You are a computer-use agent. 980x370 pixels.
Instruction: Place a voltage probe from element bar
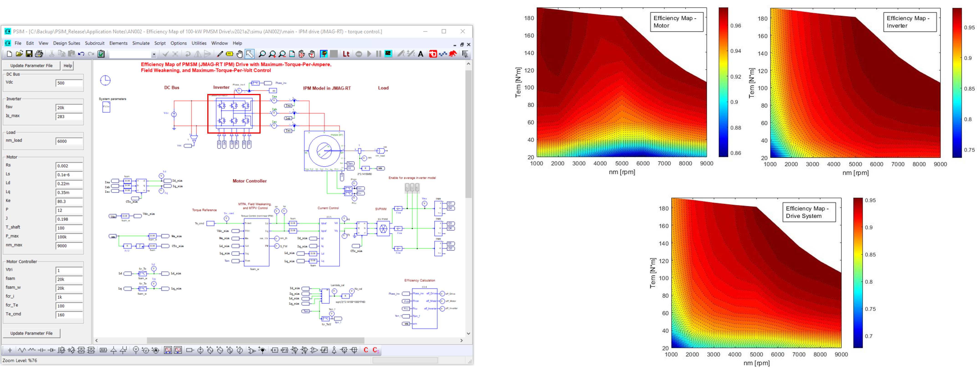coord(136,350)
